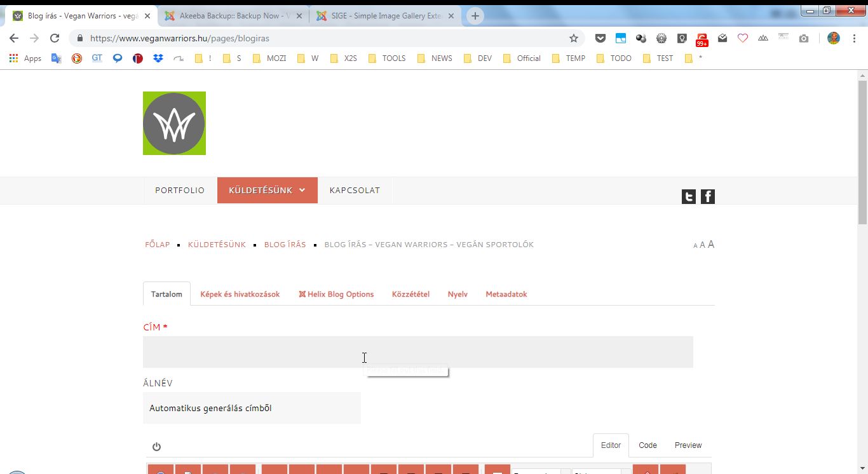Open the Facebook page icon
The height and width of the screenshot is (474, 868).
point(707,197)
